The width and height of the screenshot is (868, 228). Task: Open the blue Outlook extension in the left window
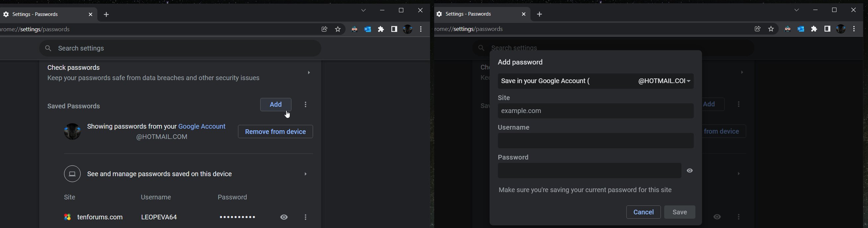[x=368, y=29]
